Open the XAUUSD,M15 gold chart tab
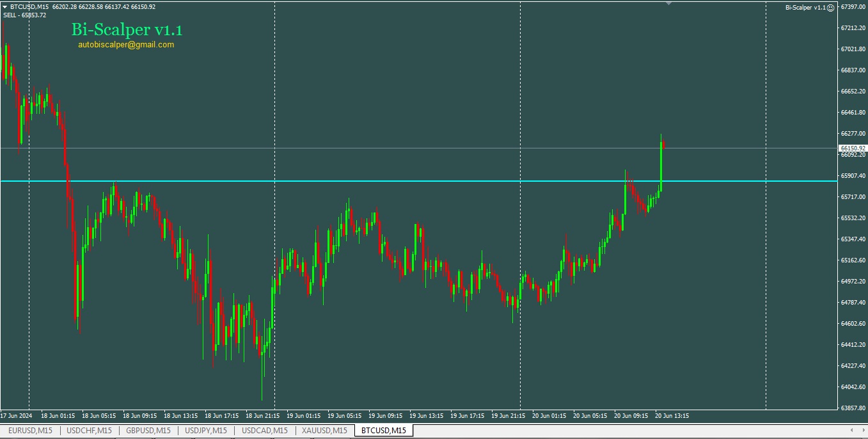This screenshot has width=868, height=439. (324, 431)
